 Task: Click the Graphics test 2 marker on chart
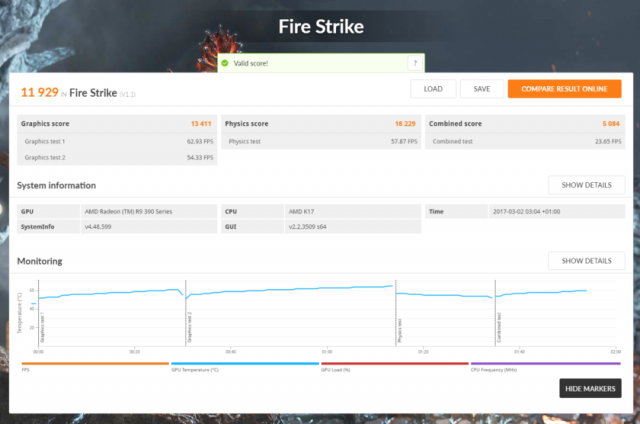click(189, 329)
